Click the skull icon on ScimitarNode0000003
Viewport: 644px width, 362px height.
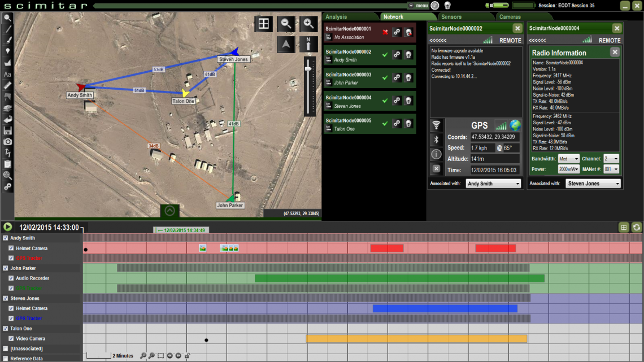click(408, 78)
